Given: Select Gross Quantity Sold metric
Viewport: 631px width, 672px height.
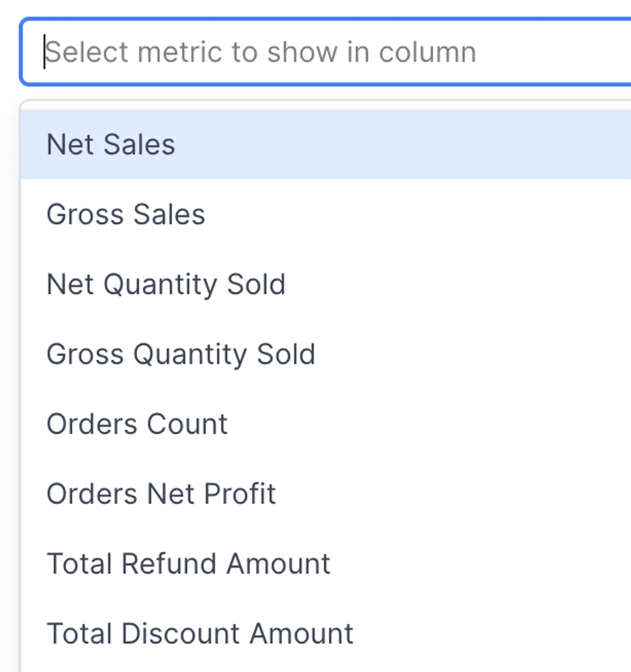Looking at the screenshot, I should pos(181,353).
